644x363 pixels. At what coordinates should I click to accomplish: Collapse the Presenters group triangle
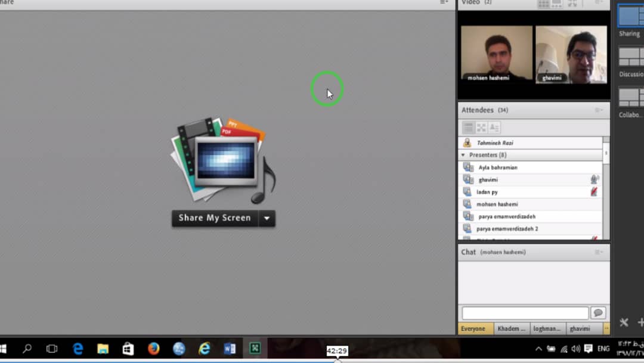pos(463,155)
